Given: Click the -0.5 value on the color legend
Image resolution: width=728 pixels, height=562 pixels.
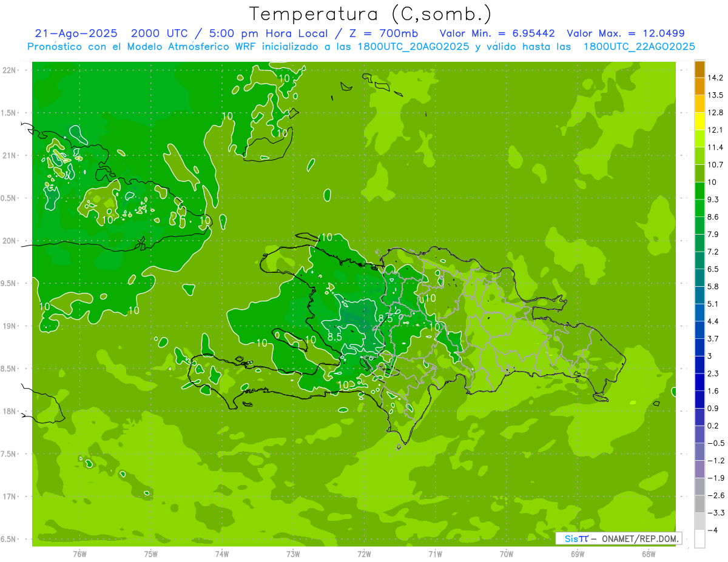Looking at the screenshot, I should pyautogui.click(x=715, y=443).
